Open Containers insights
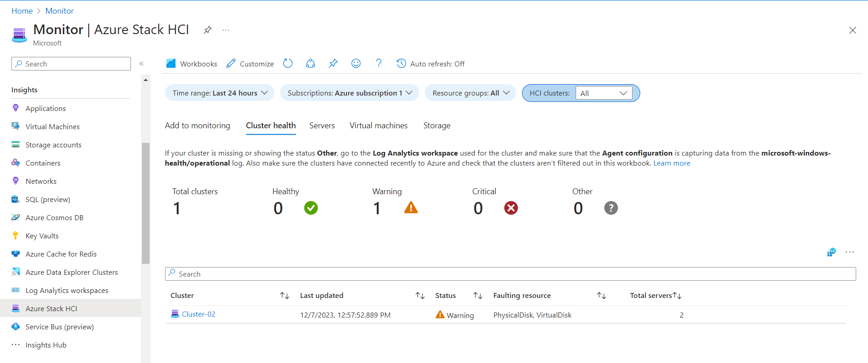The height and width of the screenshot is (363, 868). (x=43, y=163)
